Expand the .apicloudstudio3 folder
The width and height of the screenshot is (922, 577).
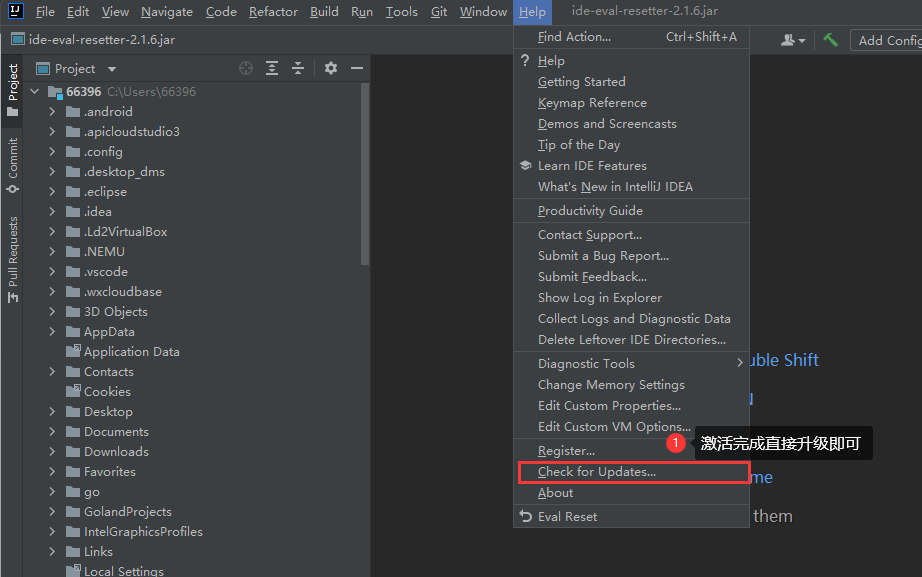[x=52, y=132]
